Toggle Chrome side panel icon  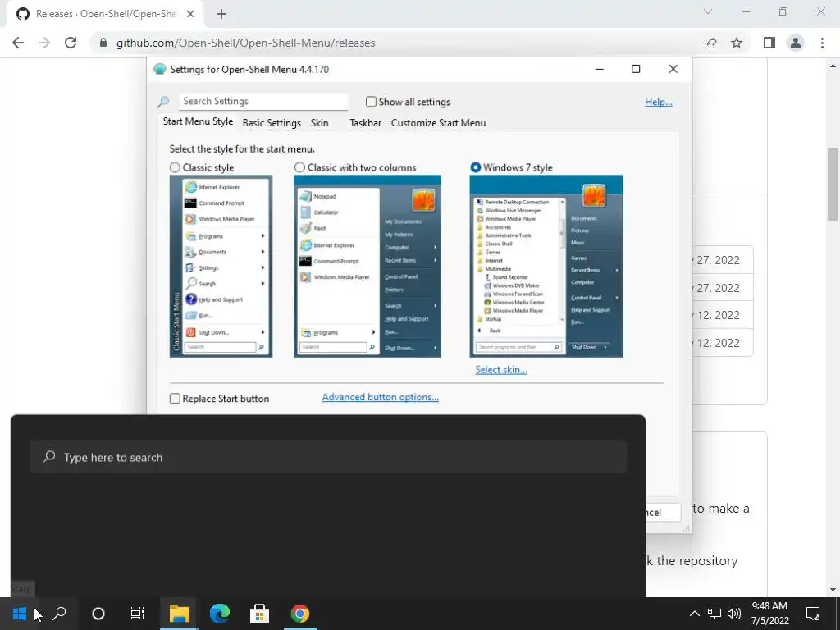(769, 43)
